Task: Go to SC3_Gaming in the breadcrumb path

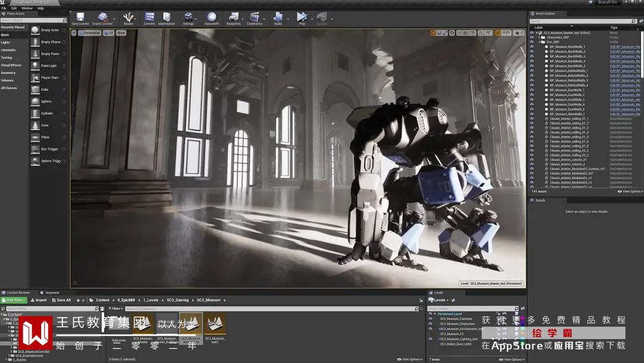Action: 178,300
